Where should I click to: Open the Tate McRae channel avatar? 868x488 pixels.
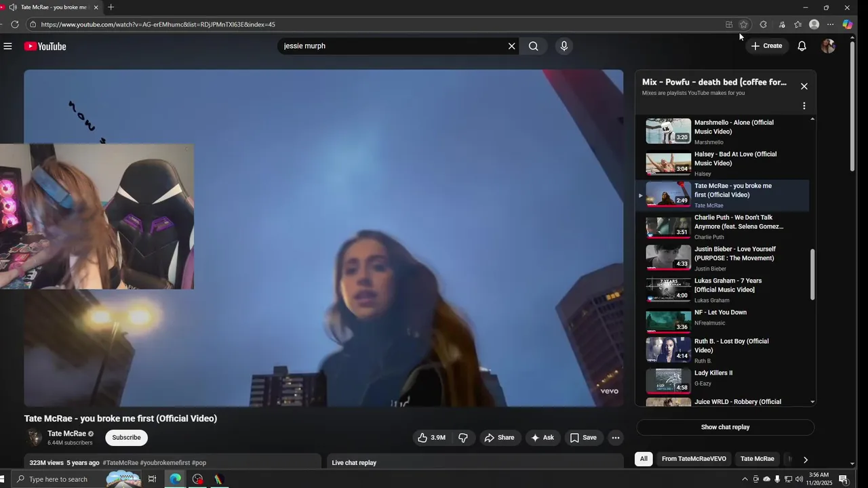[33, 438]
